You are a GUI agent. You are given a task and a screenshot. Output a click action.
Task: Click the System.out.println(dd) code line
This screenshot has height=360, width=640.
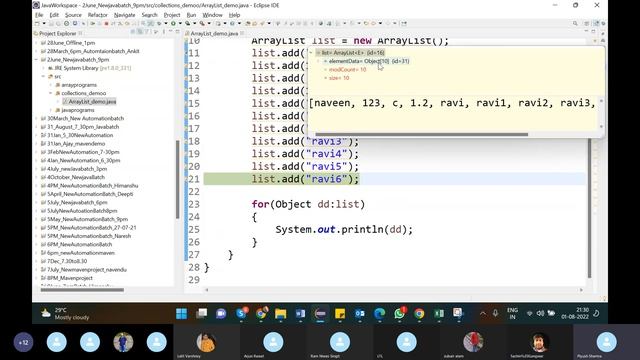[x=344, y=229]
